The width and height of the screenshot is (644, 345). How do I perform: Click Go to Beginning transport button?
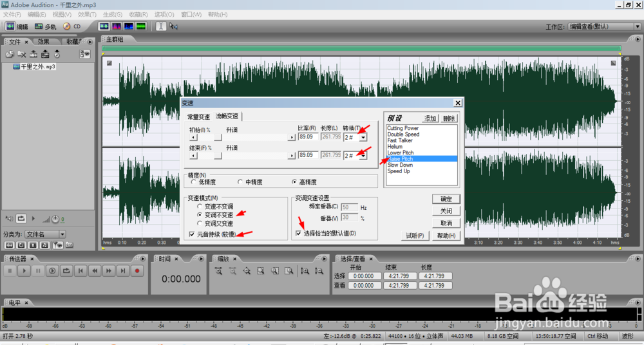click(x=81, y=271)
